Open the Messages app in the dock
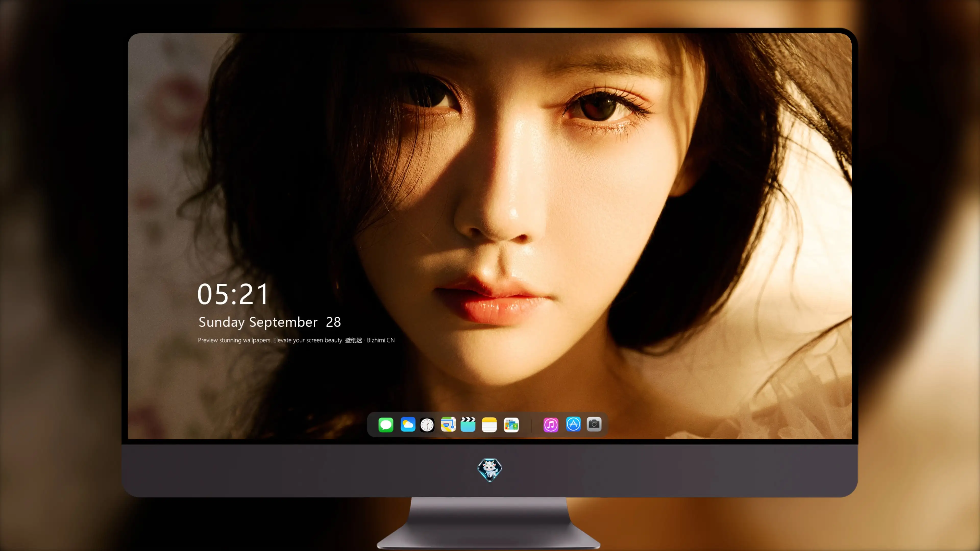Screen dimensions: 980x551 coord(386,424)
